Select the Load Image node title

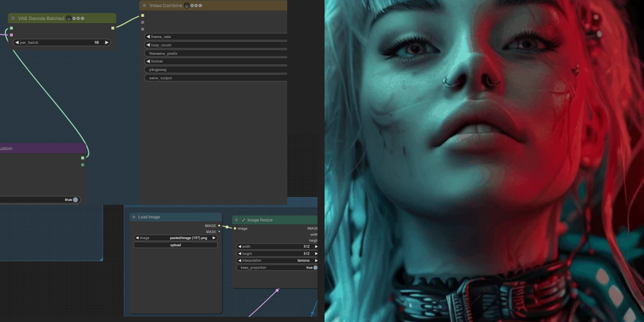click(x=149, y=217)
